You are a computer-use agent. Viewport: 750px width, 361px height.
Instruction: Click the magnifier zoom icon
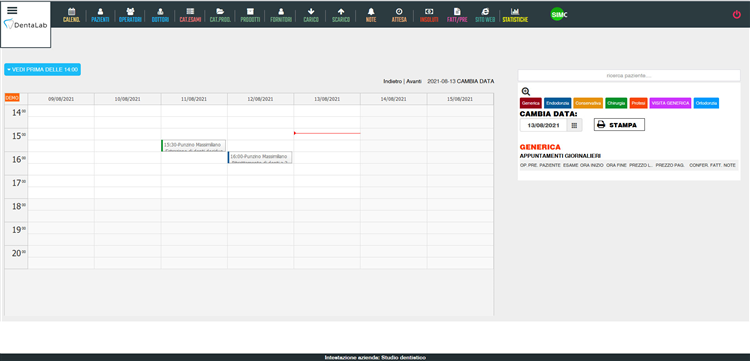(x=525, y=92)
